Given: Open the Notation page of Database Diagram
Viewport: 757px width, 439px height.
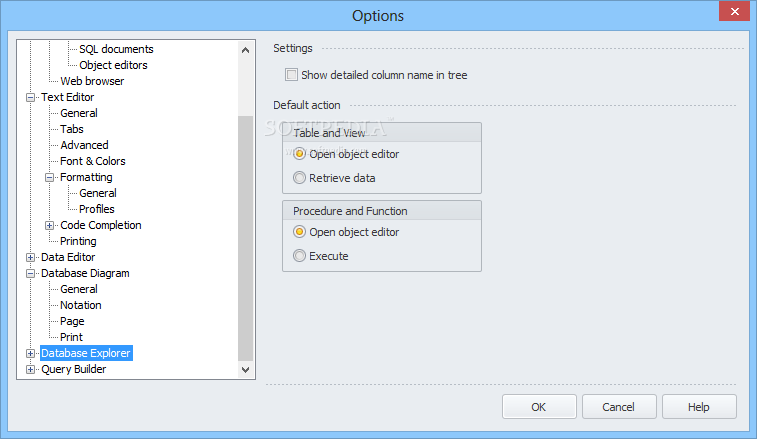Looking at the screenshot, I should (x=80, y=305).
